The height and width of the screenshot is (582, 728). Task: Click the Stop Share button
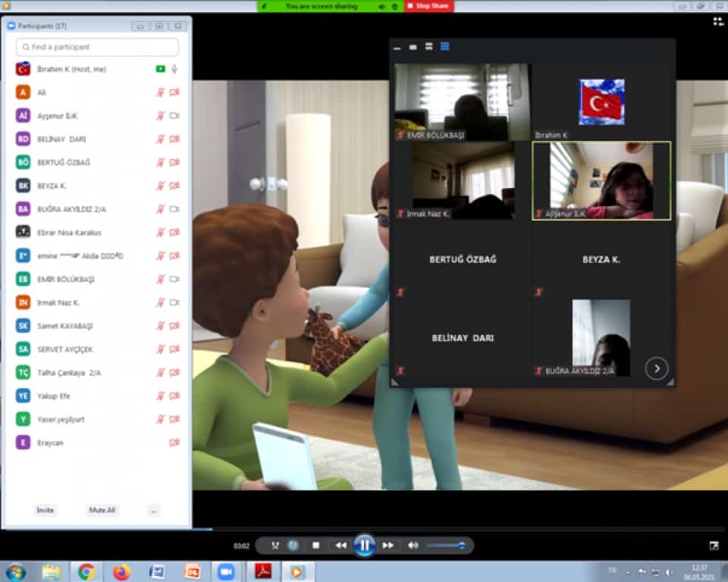point(428,6)
